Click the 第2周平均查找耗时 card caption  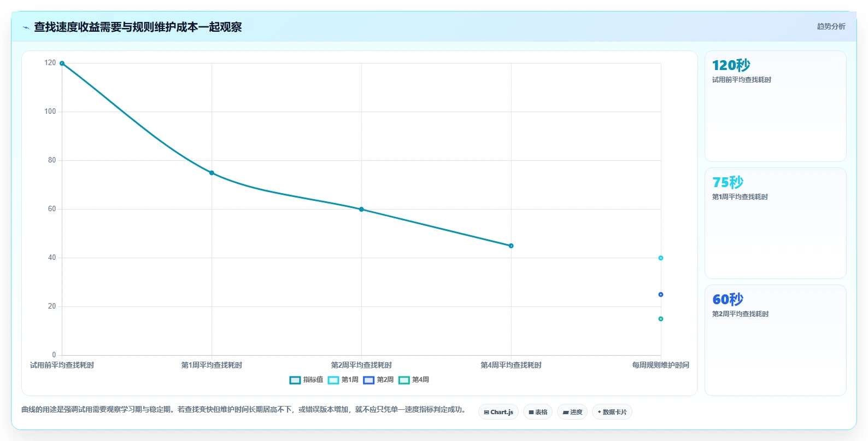click(740, 314)
